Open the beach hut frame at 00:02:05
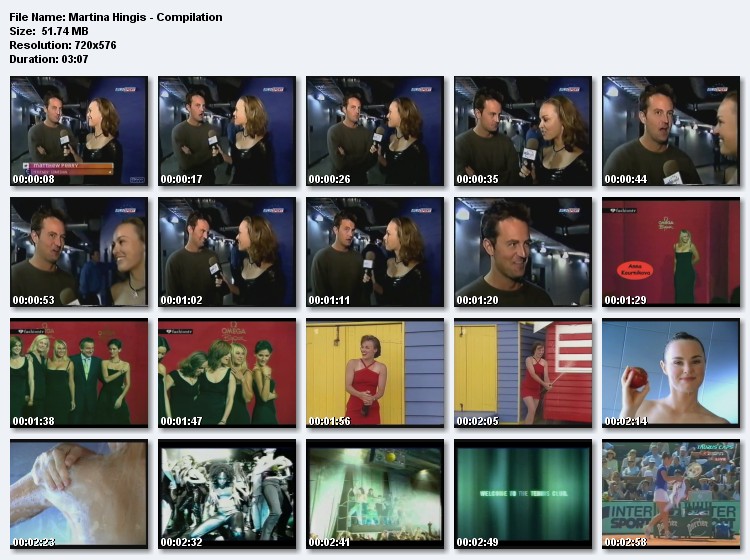This screenshot has width=750, height=560. tap(522, 372)
